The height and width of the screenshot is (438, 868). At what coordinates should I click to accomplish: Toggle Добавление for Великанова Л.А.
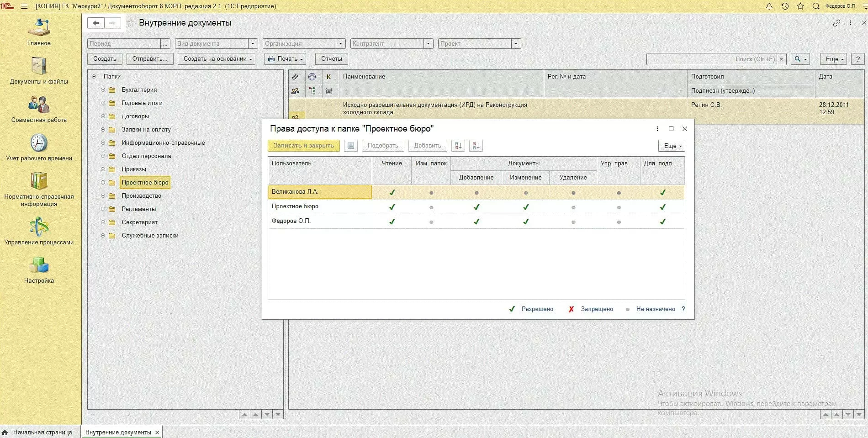tap(476, 193)
